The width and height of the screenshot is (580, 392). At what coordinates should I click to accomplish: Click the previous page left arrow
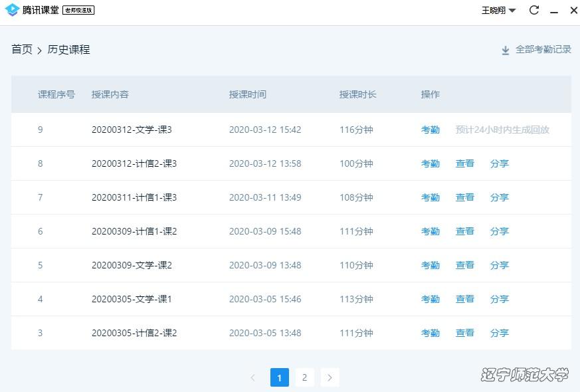[252, 377]
